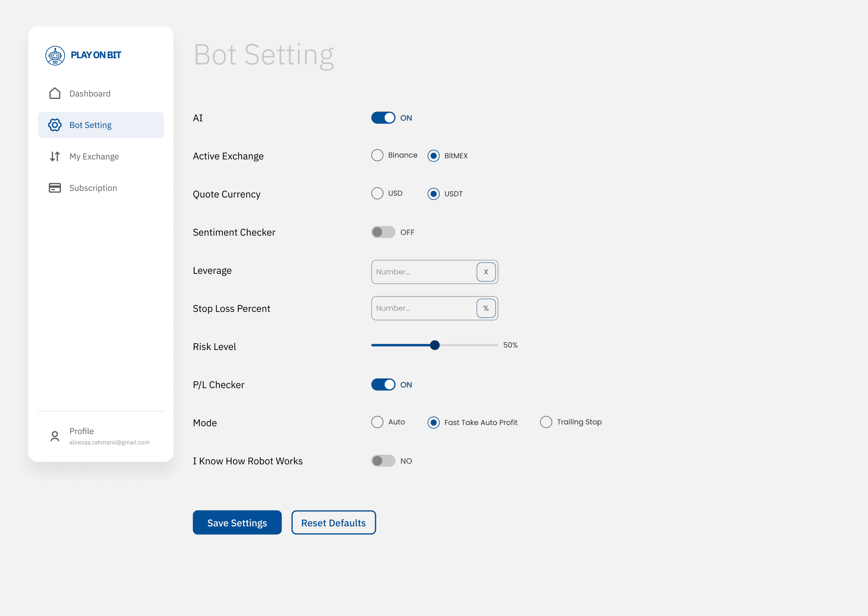868x616 pixels.
Task: Toggle I Know How Robot Works switch
Action: (383, 461)
